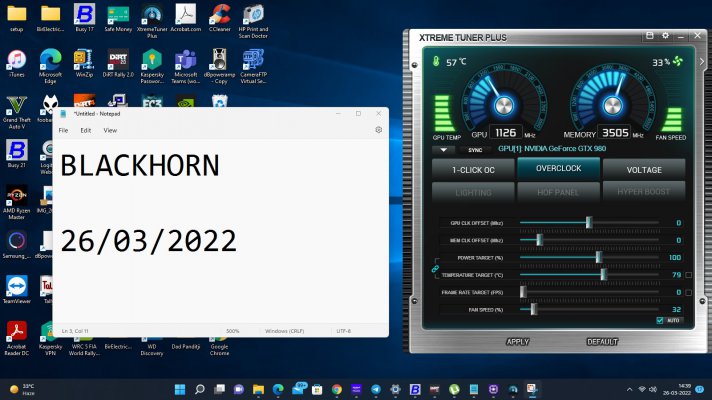Open Telegram from taskbar
The height and width of the screenshot is (400, 712).
click(376, 389)
